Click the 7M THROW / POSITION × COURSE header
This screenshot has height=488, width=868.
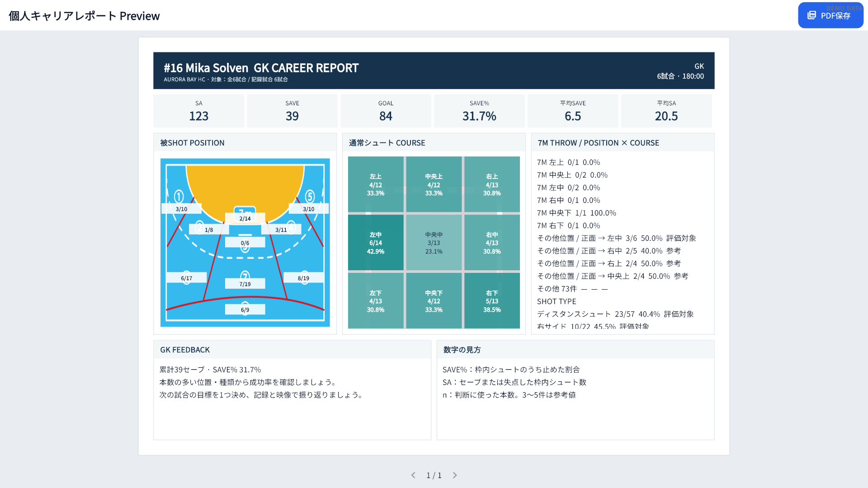pos(623,143)
